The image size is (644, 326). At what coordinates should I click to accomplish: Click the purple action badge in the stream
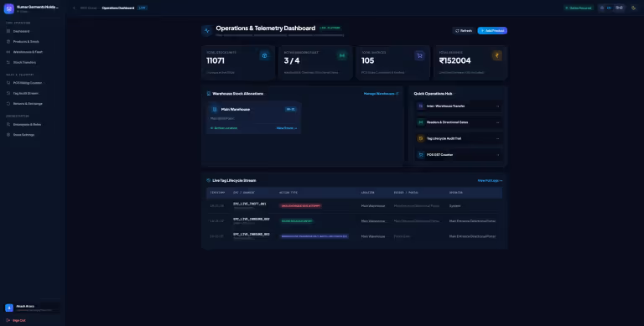point(314,236)
